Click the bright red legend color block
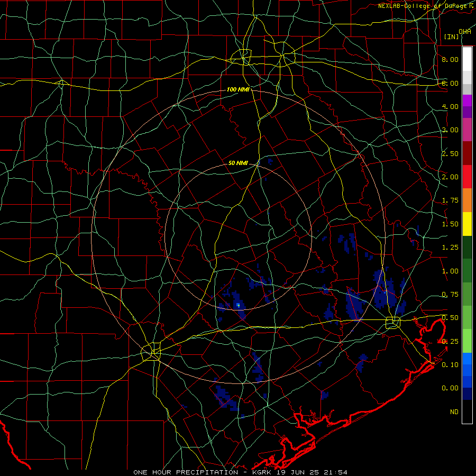Image resolution: width=476 pixels, height=476 pixels. point(467,177)
